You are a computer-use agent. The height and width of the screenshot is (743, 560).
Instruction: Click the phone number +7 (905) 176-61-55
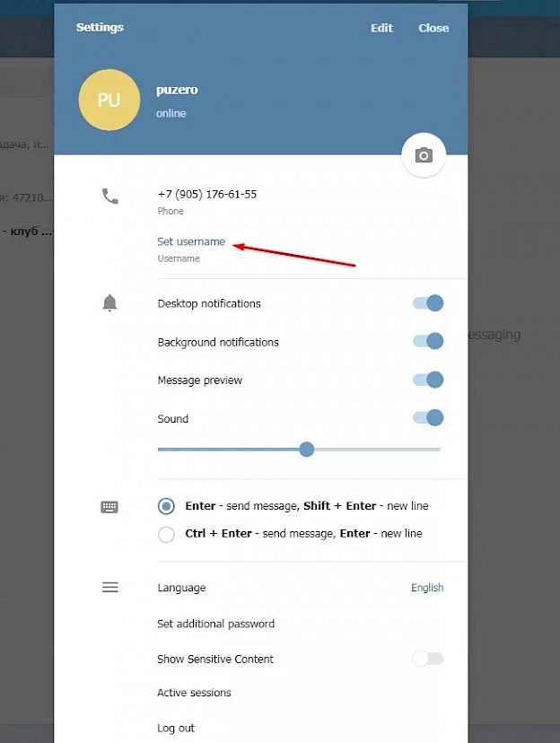tap(207, 195)
